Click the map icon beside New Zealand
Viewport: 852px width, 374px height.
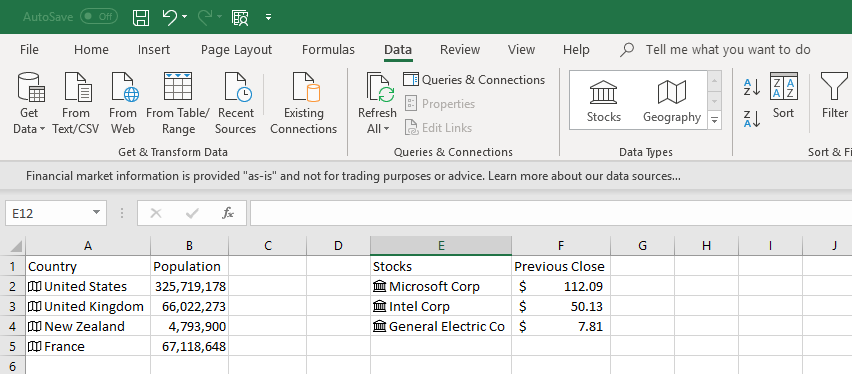pos(35,327)
